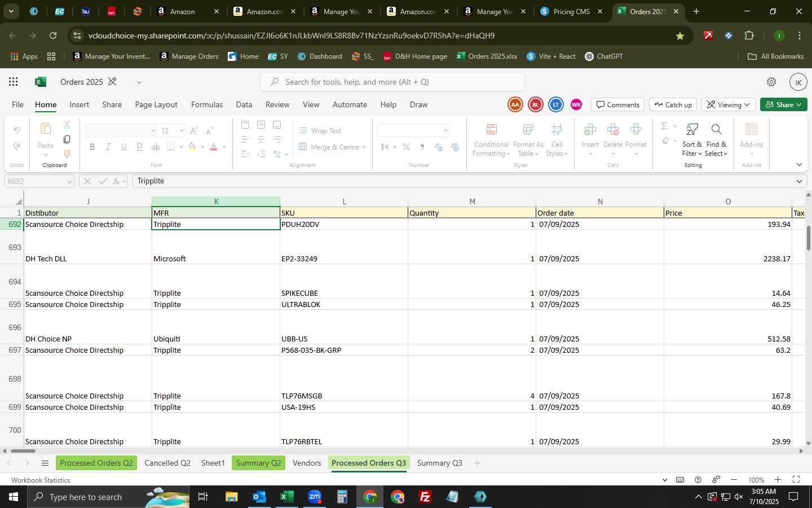Open the Font name dropdown
Screen dimensions: 812x508
[x=153, y=130]
